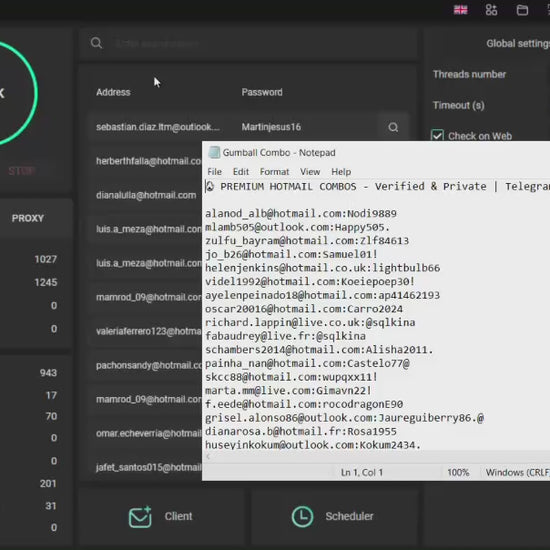Open the add modules icon in top bar
Image resolution: width=550 pixels, height=550 pixels.
(491, 10)
